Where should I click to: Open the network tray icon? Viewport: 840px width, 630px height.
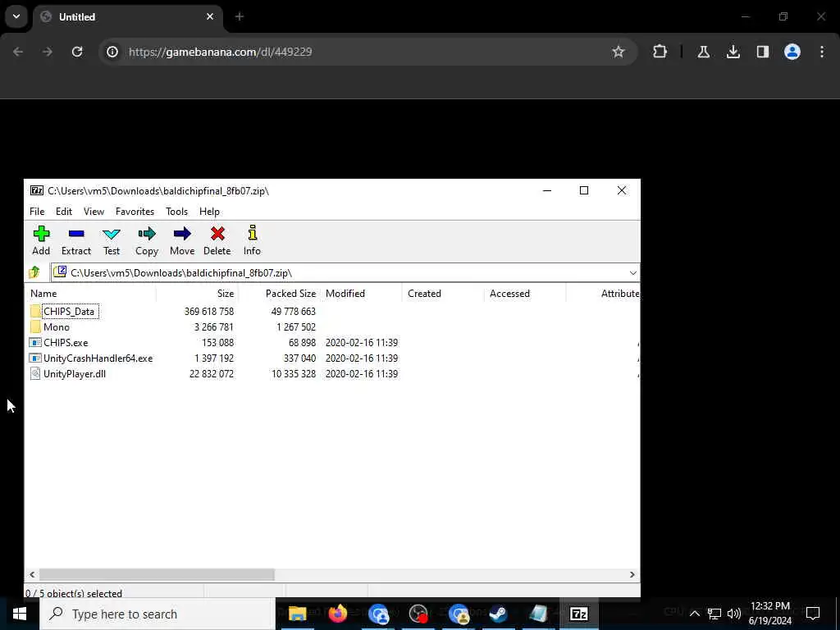pos(714,614)
